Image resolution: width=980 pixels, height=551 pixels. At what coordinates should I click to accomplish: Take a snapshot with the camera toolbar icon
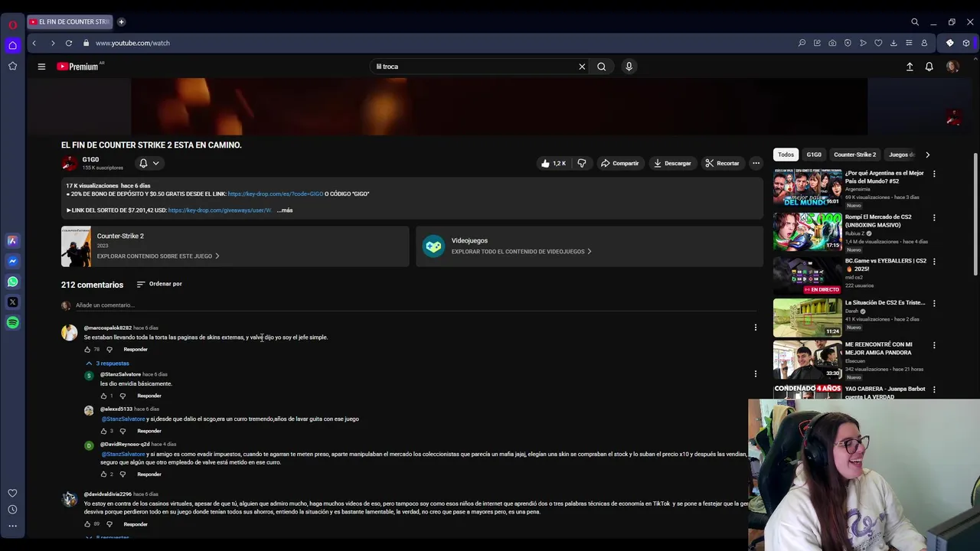click(x=832, y=43)
